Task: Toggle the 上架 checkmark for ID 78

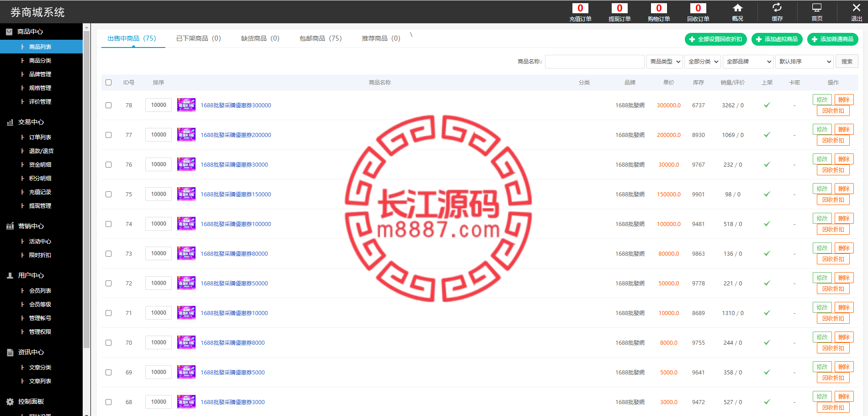Action: [767, 105]
